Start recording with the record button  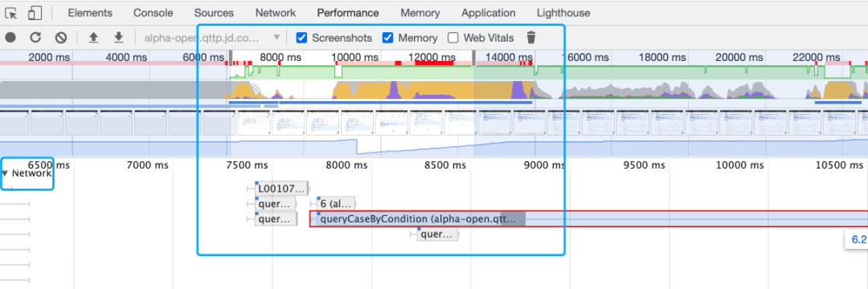[x=10, y=38]
